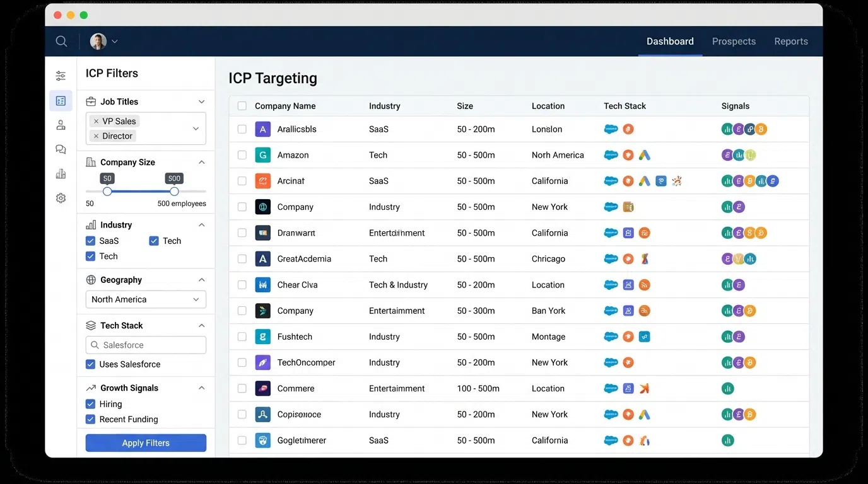Collapse the Company Size section
This screenshot has width=868, height=484.
click(201, 162)
